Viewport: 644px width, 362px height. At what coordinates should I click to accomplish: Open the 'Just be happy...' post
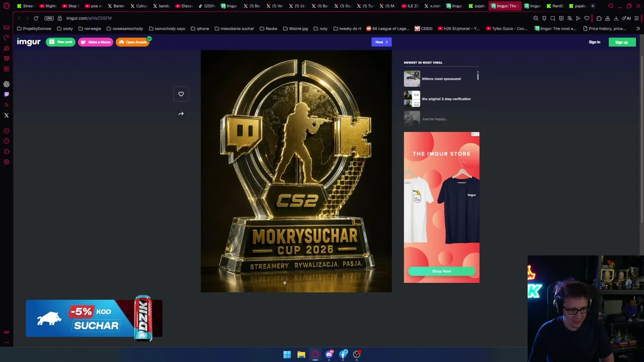point(434,119)
